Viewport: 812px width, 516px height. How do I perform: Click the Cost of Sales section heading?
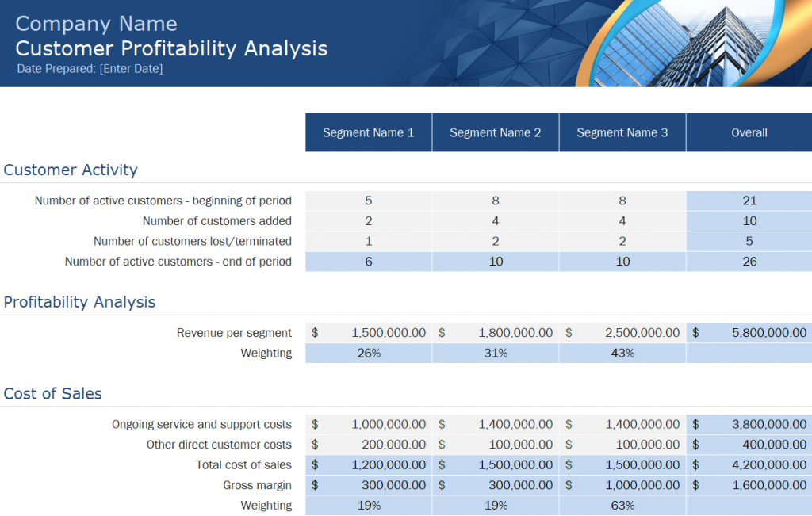[x=53, y=393]
